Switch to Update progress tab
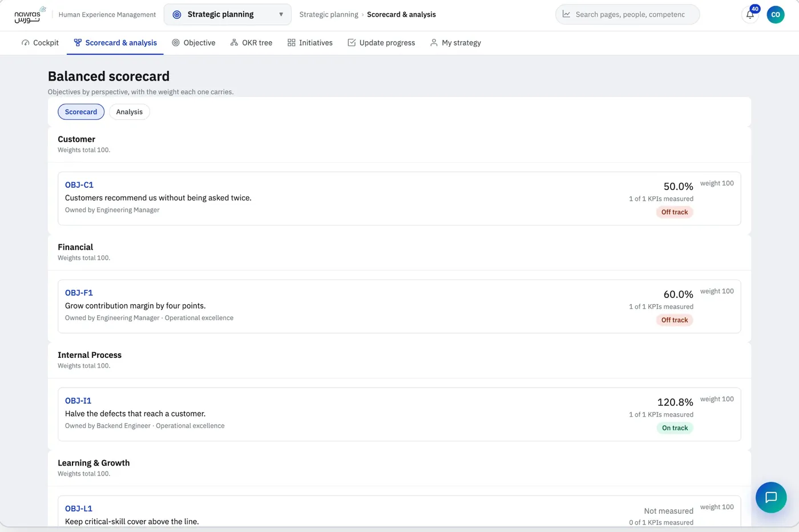This screenshot has height=532, width=799. click(381, 43)
